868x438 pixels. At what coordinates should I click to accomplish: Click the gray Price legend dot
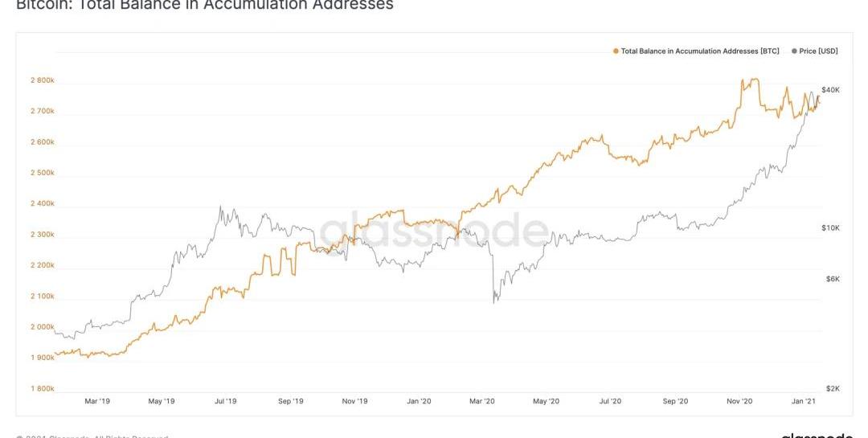(x=794, y=51)
